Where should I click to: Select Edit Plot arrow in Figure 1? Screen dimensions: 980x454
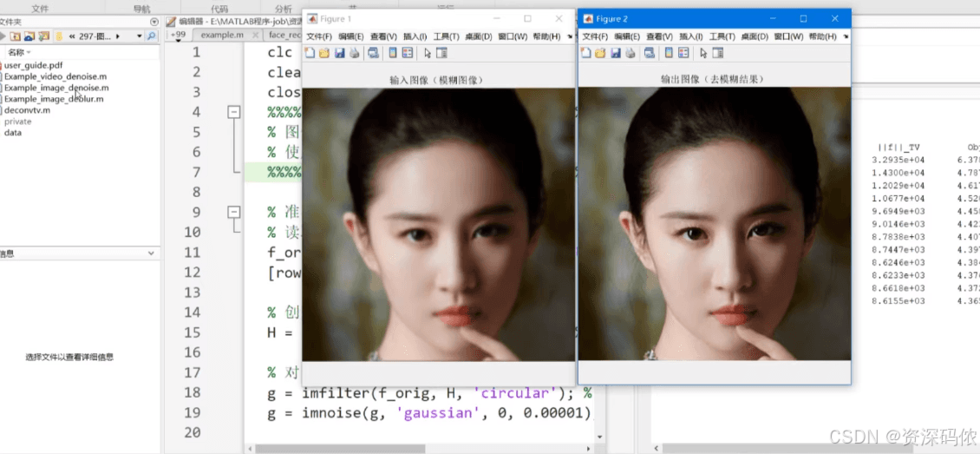(428, 53)
